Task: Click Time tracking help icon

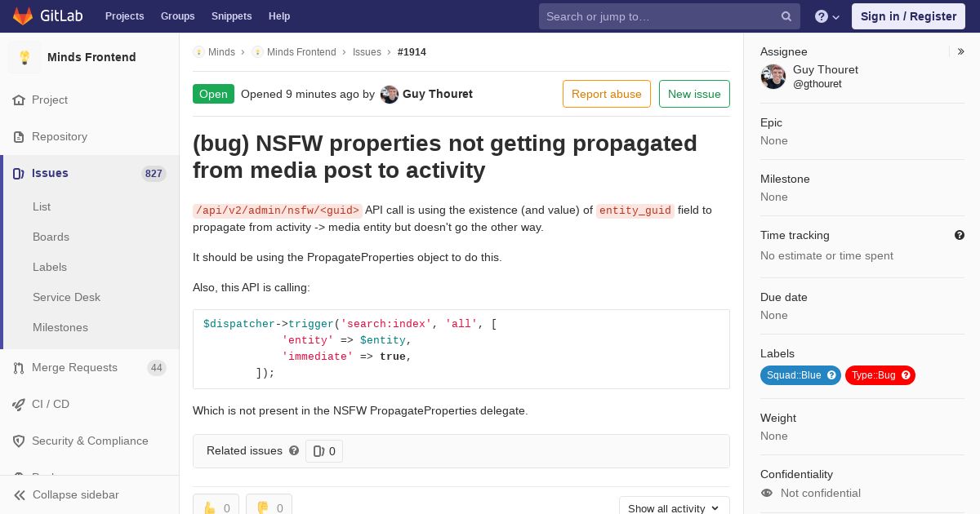Action: point(960,235)
